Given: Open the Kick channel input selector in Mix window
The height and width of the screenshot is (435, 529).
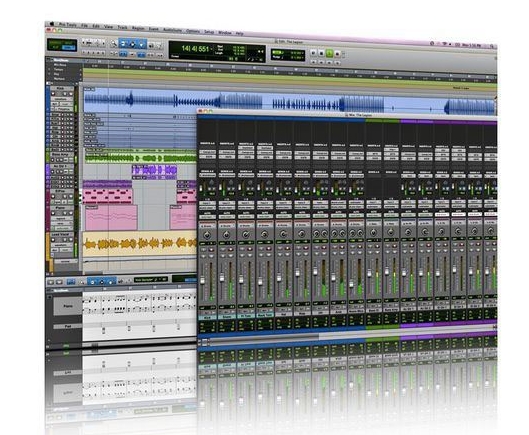Looking at the screenshot, I should (x=207, y=202).
